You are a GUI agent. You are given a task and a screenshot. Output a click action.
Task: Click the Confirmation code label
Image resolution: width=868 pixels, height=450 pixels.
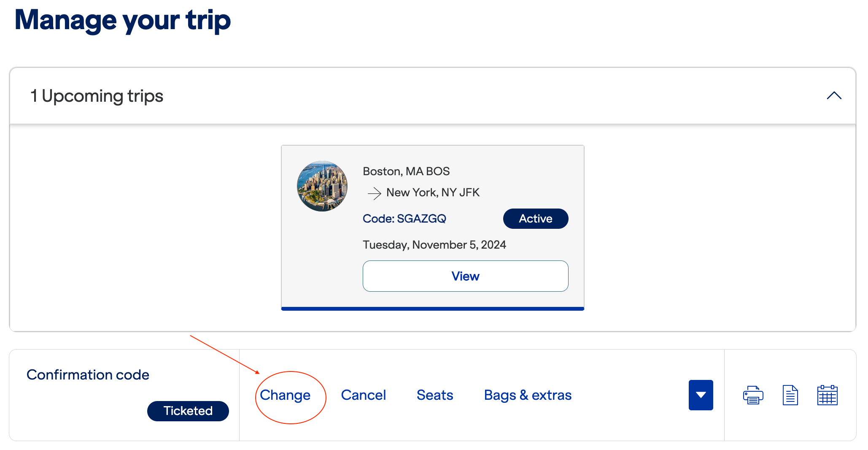pyautogui.click(x=88, y=374)
